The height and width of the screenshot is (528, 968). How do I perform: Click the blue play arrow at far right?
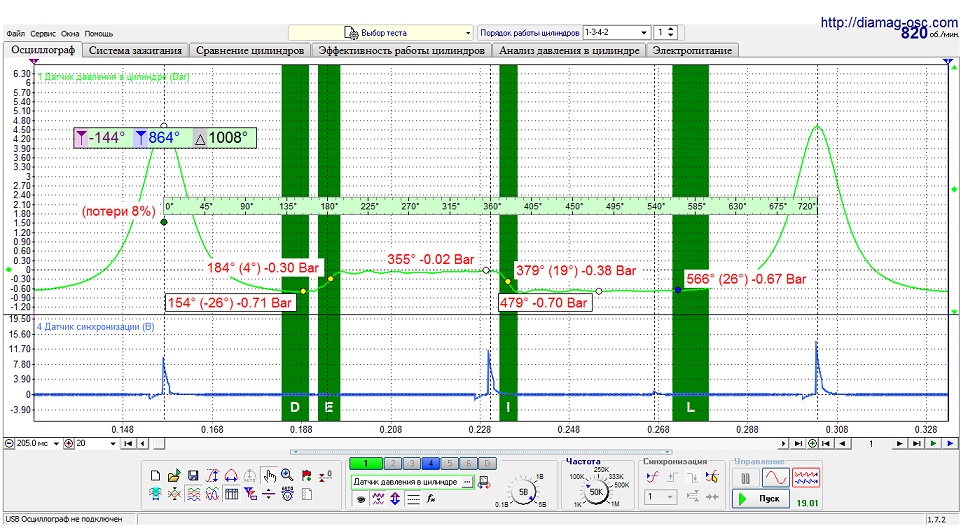[x=950, y=443]
